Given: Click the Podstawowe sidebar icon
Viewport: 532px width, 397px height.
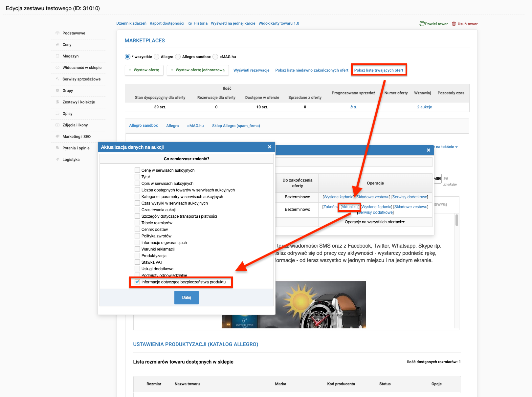Looking at the screenshot, I should (57, 33).
